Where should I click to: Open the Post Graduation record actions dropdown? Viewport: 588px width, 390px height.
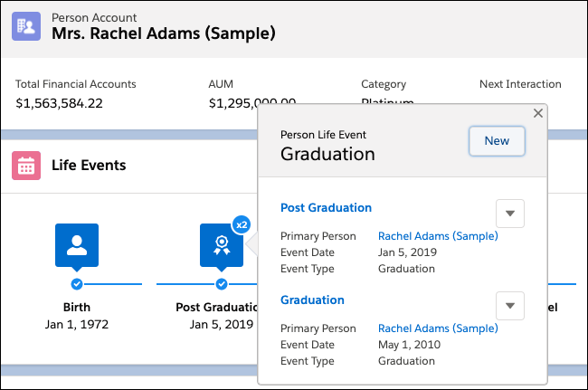tap(510, 214)
